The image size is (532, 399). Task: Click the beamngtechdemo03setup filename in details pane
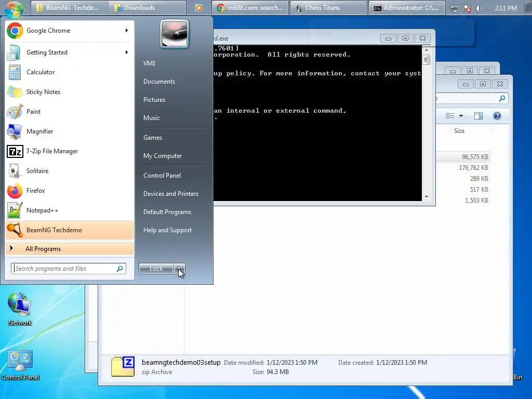pyautogui.click(x=181, y=362)
